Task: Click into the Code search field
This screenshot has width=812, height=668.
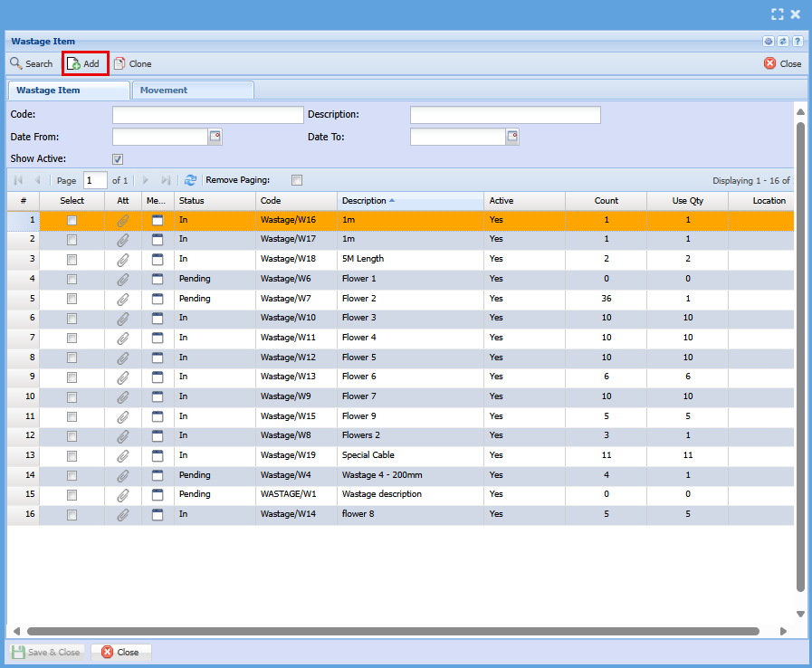Action: (207, 115)
